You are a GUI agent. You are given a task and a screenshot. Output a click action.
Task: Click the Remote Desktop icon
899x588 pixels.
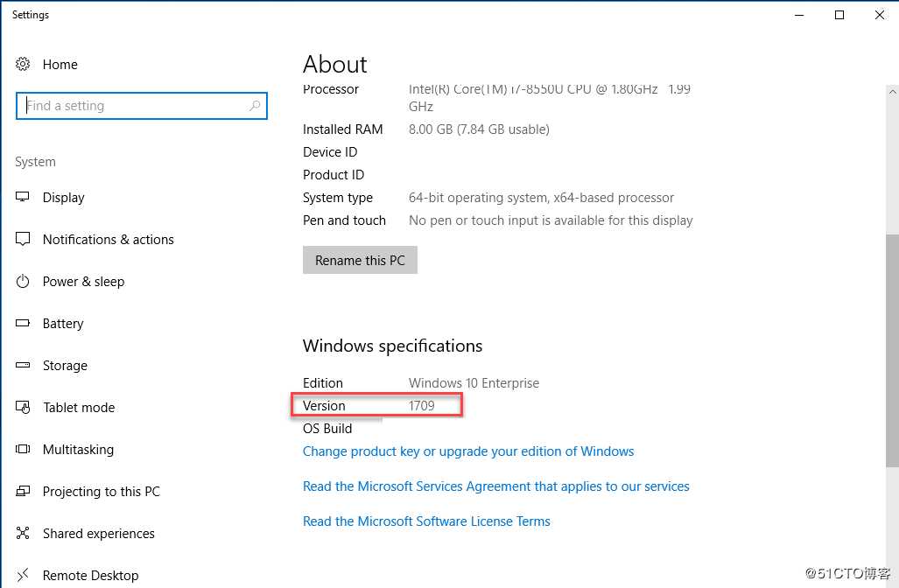(x=23, y=575)
